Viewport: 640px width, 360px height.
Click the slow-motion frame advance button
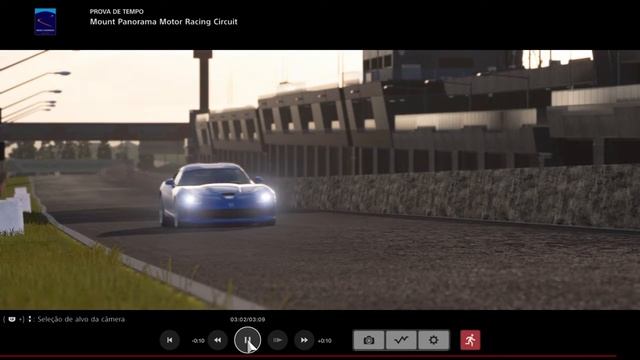[278, 340]
